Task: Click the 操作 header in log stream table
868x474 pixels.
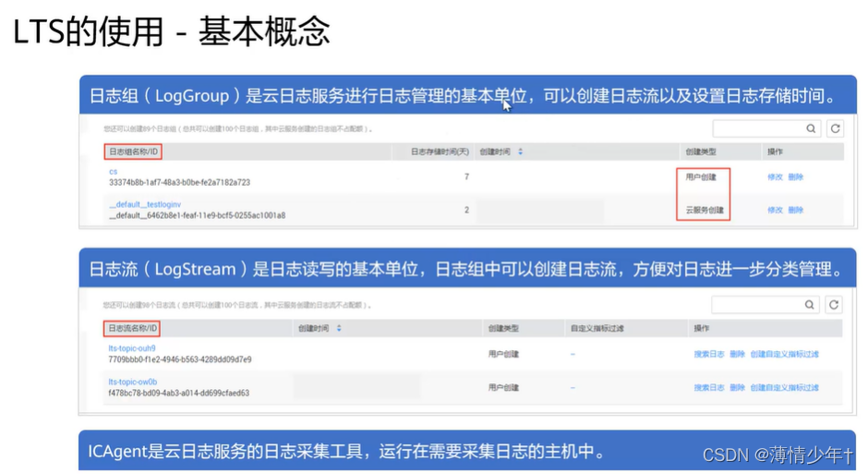Action: coord(702,328)
